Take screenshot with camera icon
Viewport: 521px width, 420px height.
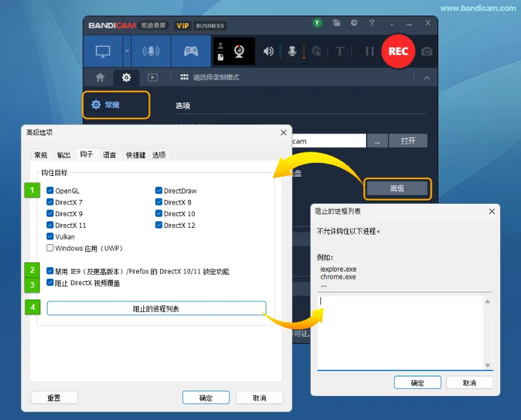pyautogui.click(x=427, y=51)
